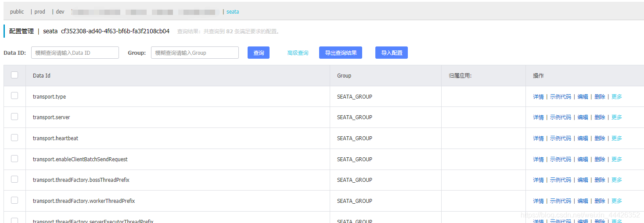Tick the transport.threadFactory.bossThreadPrefix checkbox
Viewport: 644px width, 223px height.
point(14,179)
